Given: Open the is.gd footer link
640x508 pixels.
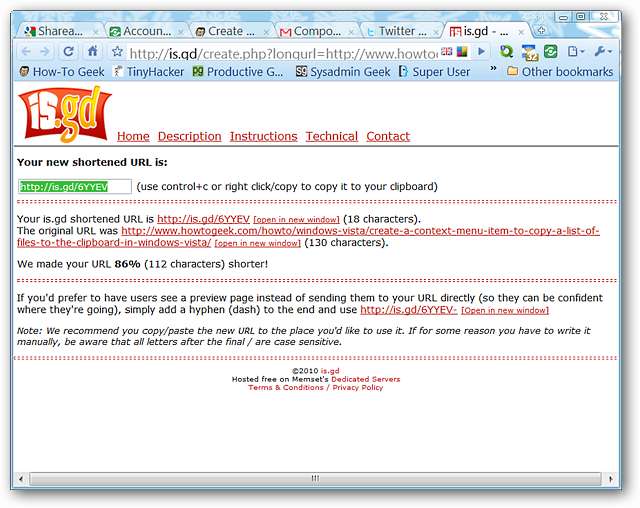Looking at the screenshot, I should (330, 371).
